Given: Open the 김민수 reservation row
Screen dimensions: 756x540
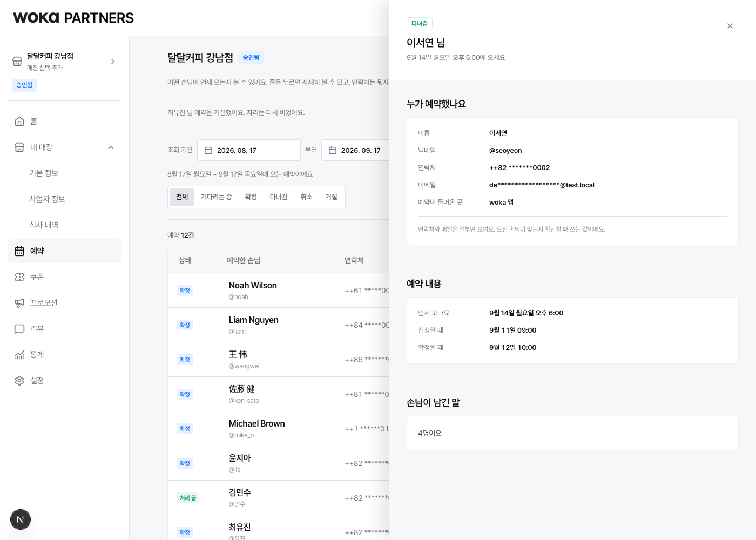Looking at the screenshot, I should coord(279,498).
